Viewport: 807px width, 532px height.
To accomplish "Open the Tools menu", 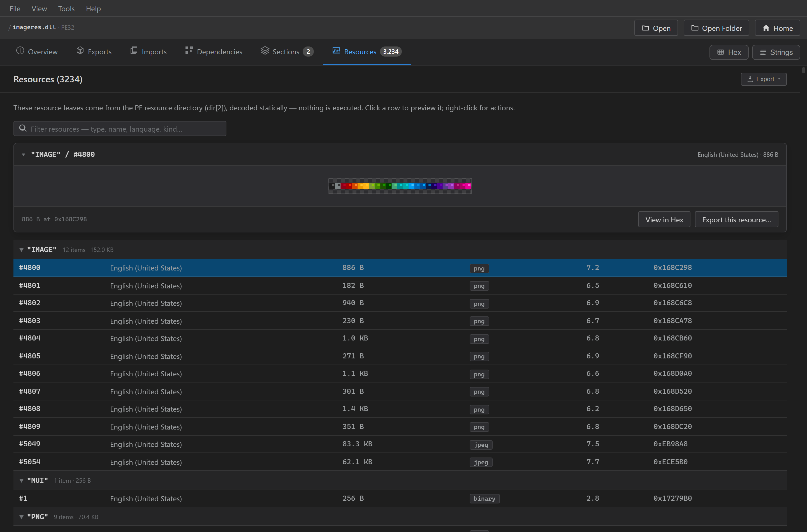I will [66, 8].
